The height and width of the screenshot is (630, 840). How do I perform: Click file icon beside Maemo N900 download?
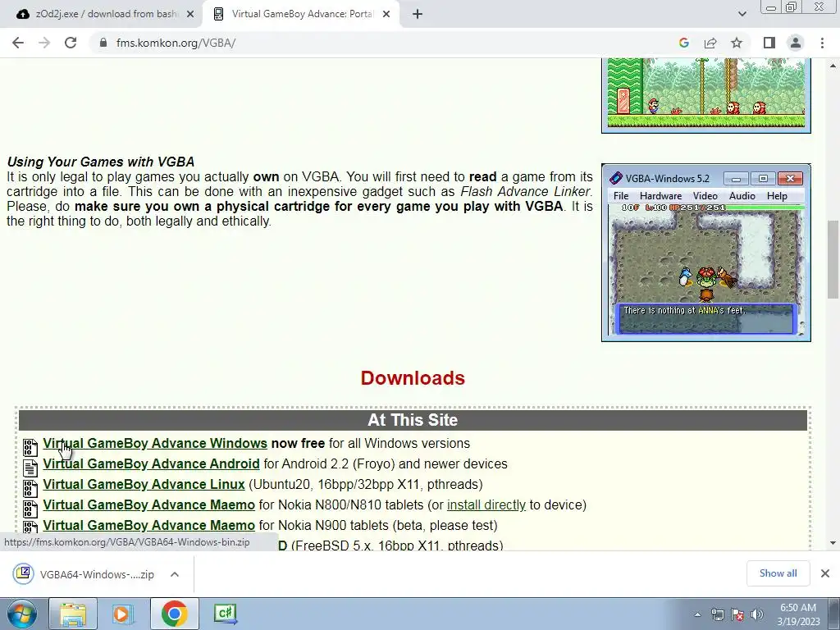click(x=30, y=526)
